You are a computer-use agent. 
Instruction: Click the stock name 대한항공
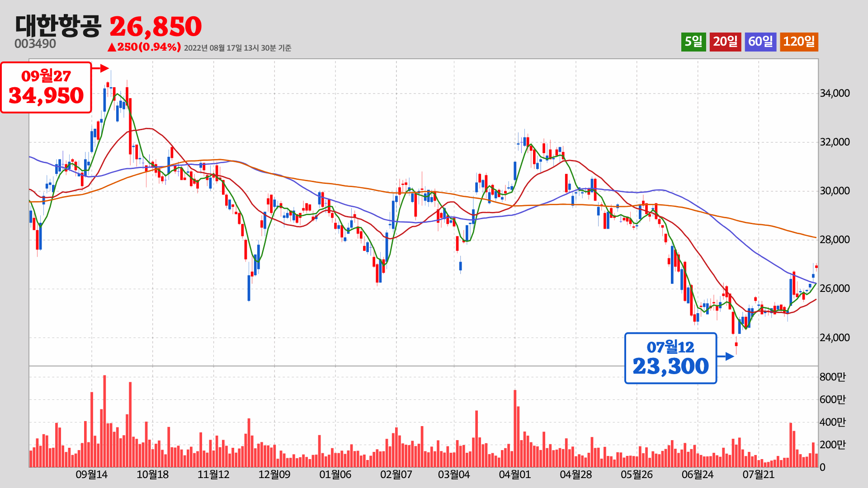[58, 26]
